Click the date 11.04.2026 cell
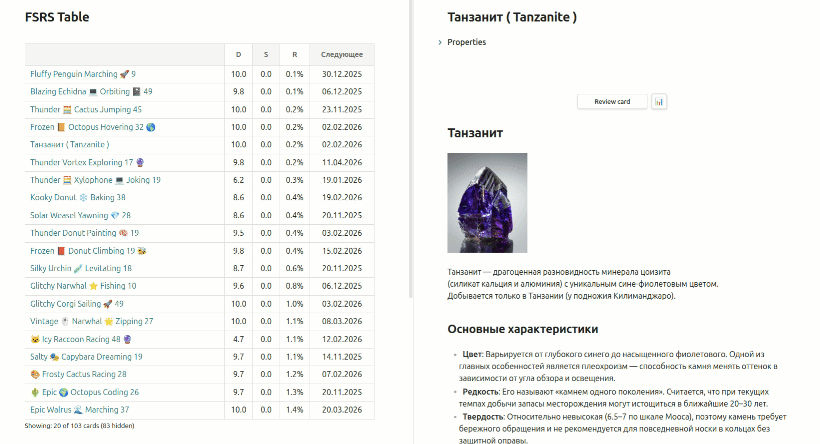Image resolution: width=820 pixels, height=444 pixels. pyautogui.click(x=342, y=162)
